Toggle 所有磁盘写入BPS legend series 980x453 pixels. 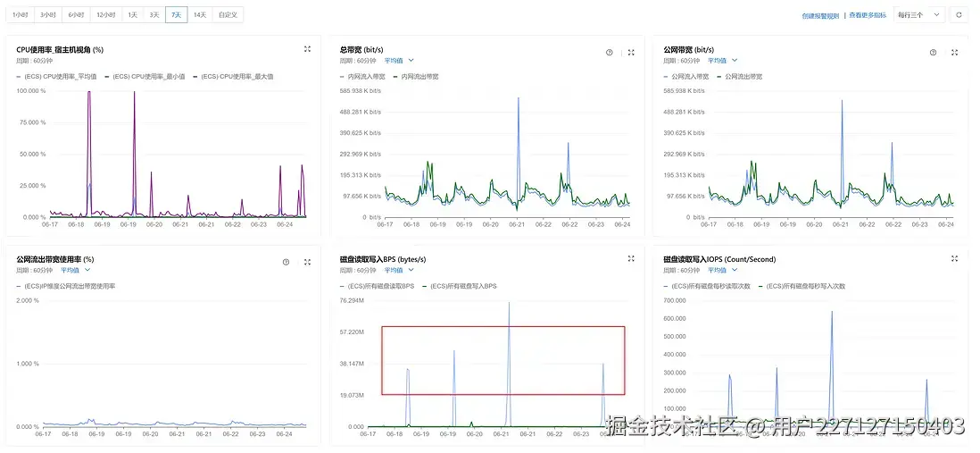pos(460,286)
